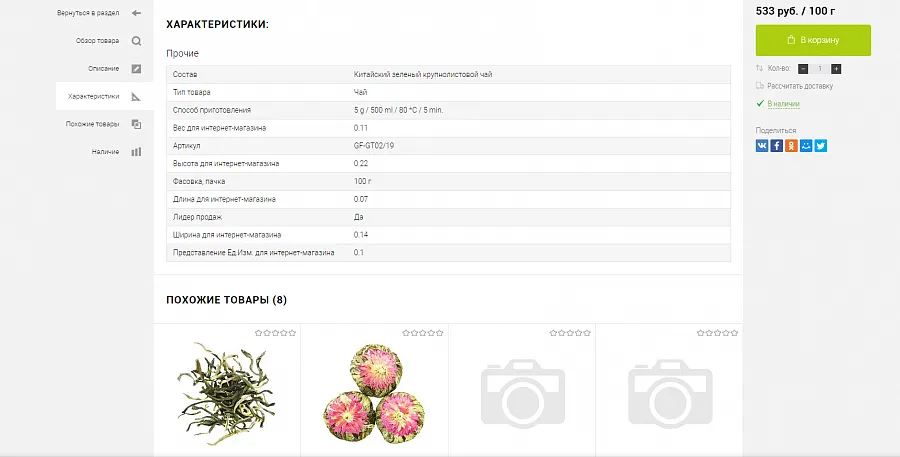
Task: Share the product on Facebook
Action: tap(777, 146)
